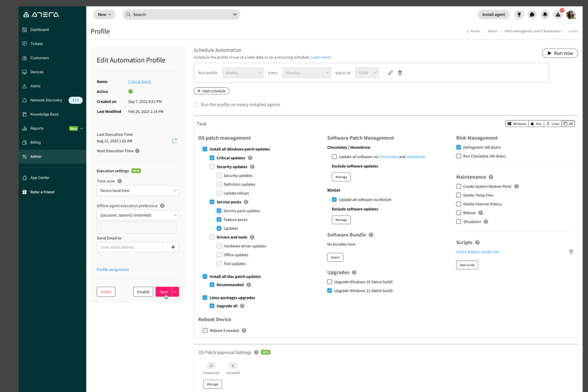This screenshot has height=392, width=588.
Task: Open execution log via external-link icon
Action: tap(174, 141)
